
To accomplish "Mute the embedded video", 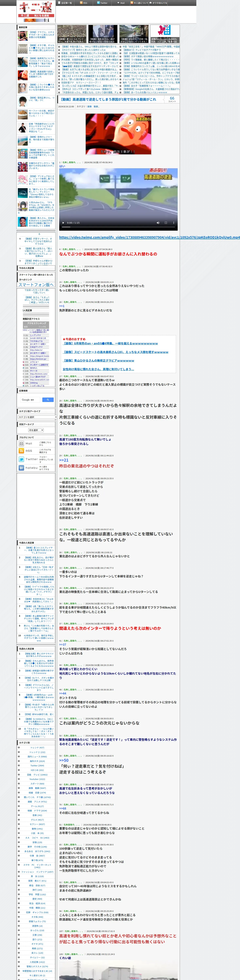I will coord(158,223).
